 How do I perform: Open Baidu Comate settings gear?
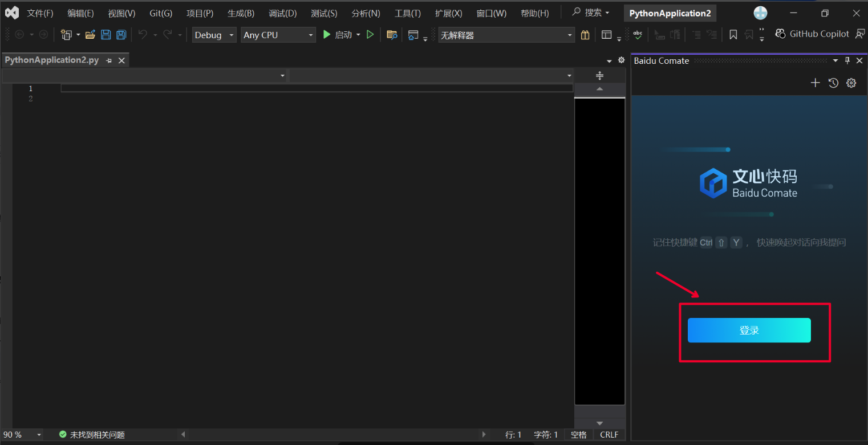click(851, 83)
